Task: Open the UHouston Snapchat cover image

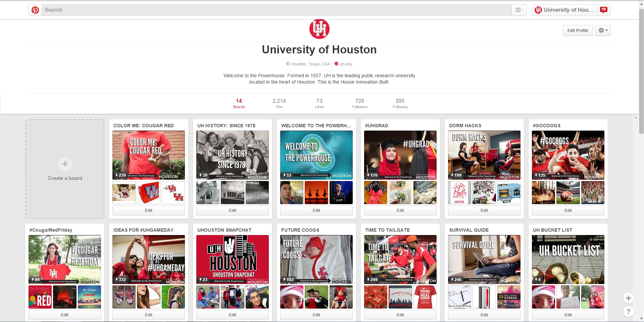Action: pos(233,260)
